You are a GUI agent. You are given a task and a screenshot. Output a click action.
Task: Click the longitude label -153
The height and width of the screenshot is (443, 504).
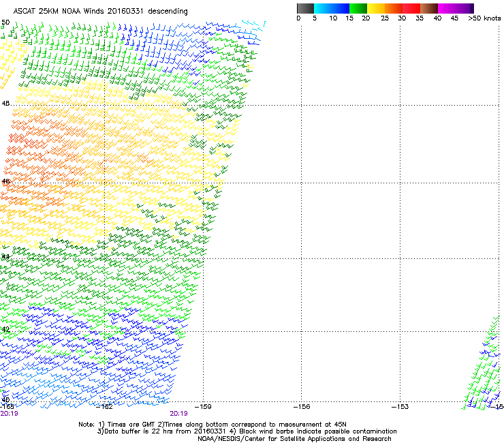tap(400, 406)
